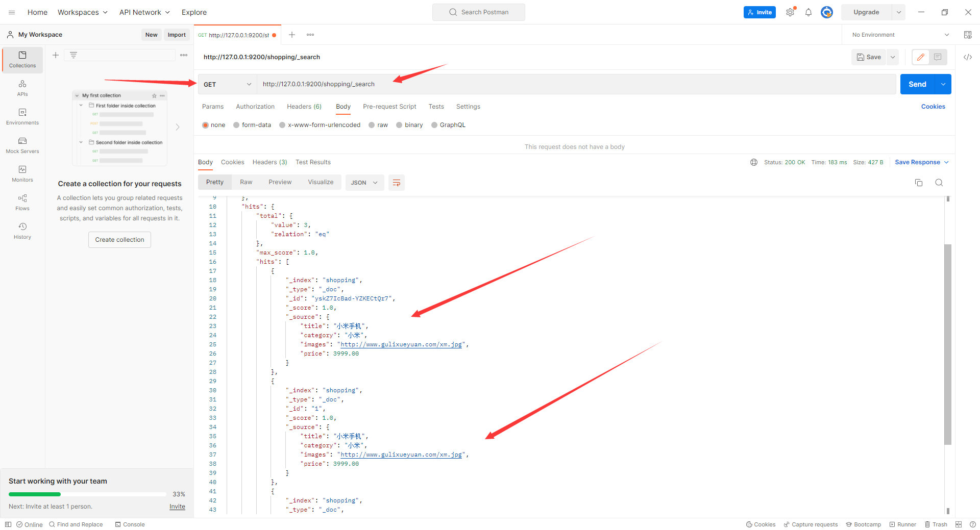Select the form-data body type radio
The width and height of the screenshot is (980, 530).
(236, 125)
